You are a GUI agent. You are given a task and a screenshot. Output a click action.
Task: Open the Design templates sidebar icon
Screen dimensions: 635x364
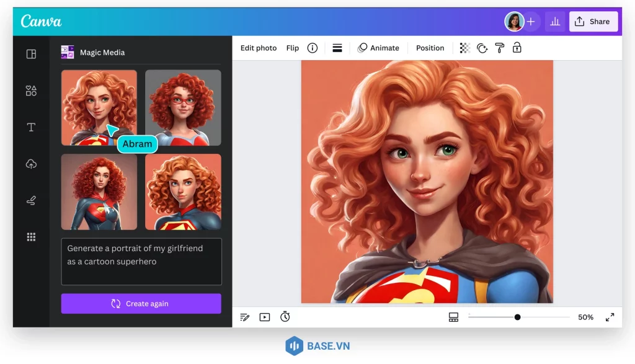click(31, 54)
